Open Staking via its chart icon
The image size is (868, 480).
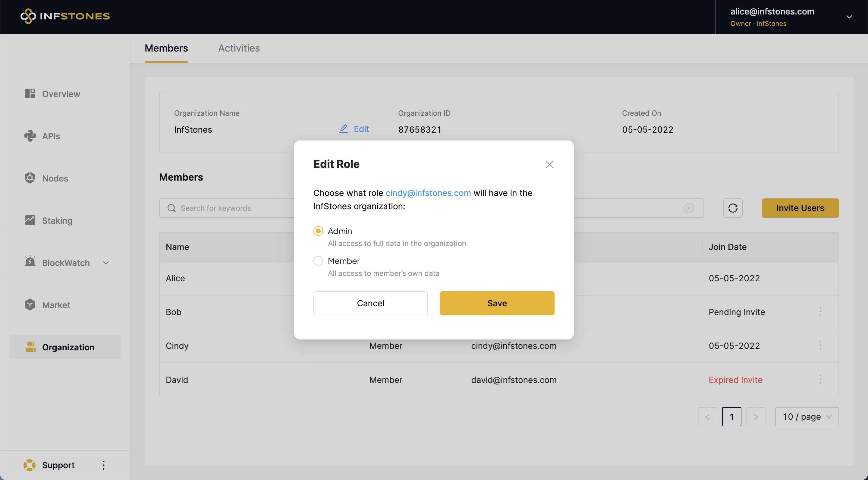[x=30, y=220]
